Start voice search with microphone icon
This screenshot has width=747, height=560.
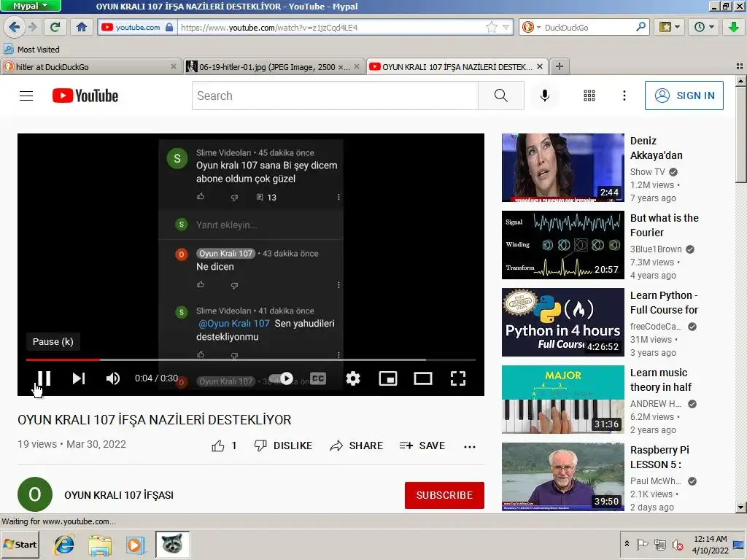coord(544,96)
